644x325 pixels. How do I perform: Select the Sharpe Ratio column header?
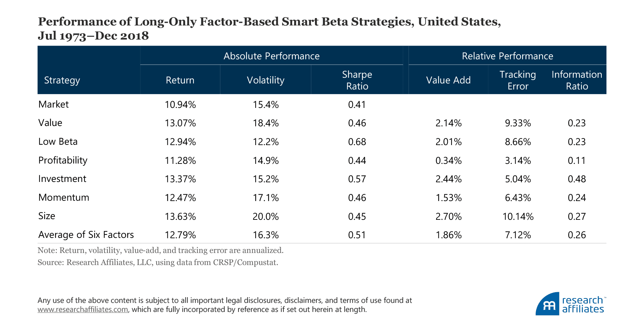[357, 80]
